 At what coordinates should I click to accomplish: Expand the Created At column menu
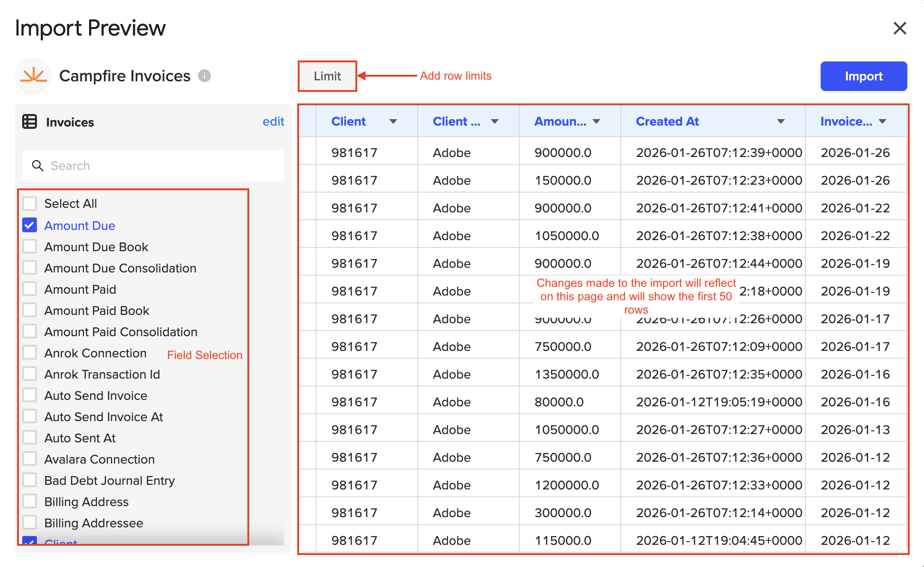coord(780,121)
